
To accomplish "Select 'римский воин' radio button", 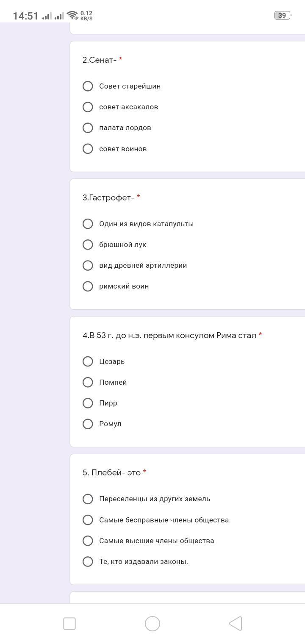I will pyautogui.click(x=88, y=286).
